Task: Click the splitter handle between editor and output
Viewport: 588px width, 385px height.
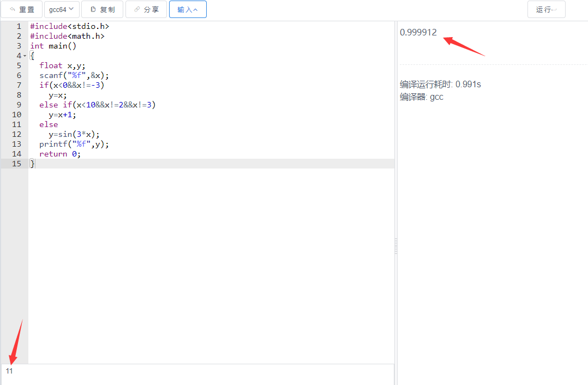Action: [395, 246]
